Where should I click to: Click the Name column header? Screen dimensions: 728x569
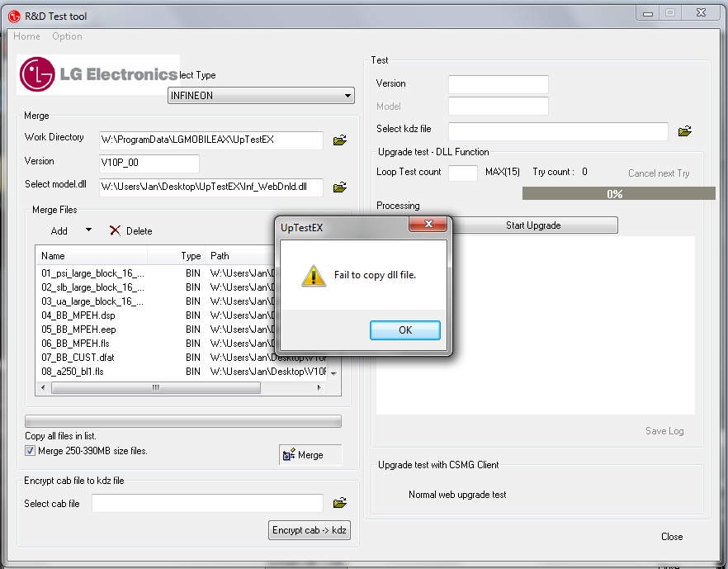92,256
